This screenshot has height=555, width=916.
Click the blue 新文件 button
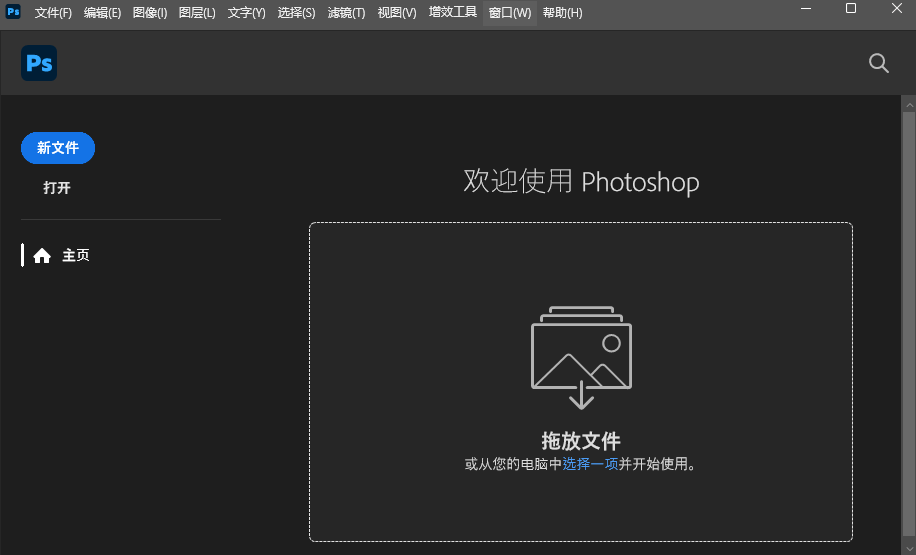click(x=58, y=148)
